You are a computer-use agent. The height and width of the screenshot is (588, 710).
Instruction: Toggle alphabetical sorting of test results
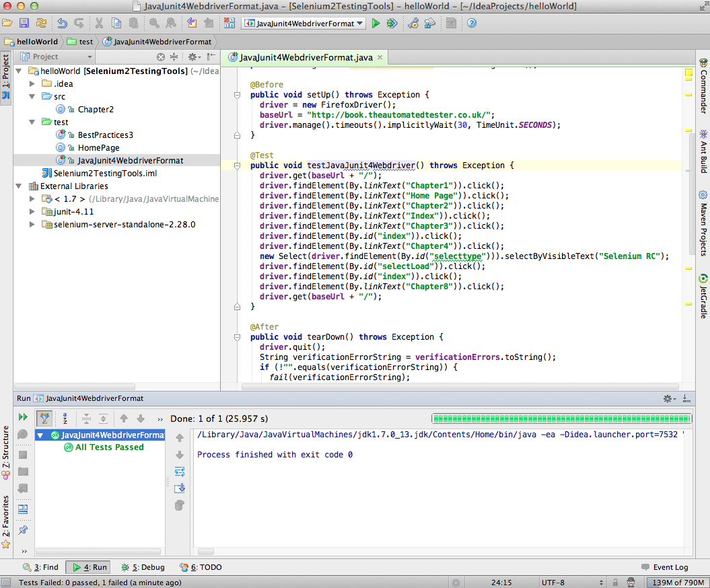click(x=65, y=418)
